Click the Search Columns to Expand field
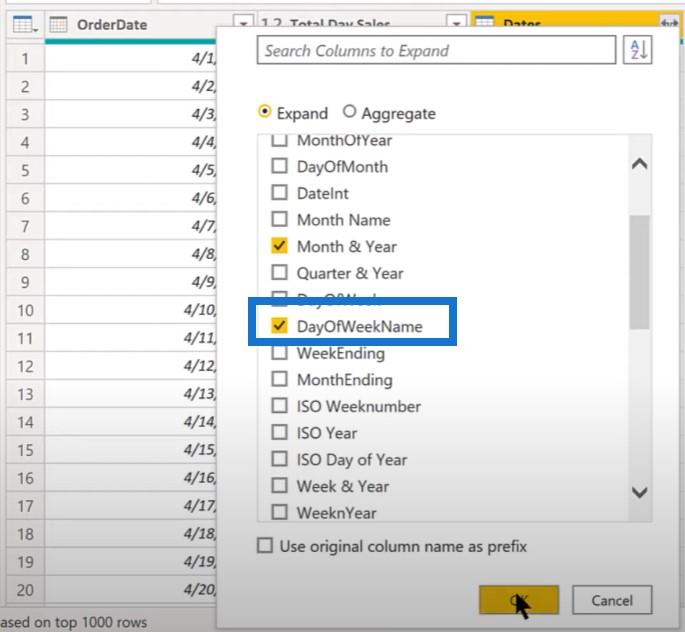This screenshot has width=685, height=632. 436,50
